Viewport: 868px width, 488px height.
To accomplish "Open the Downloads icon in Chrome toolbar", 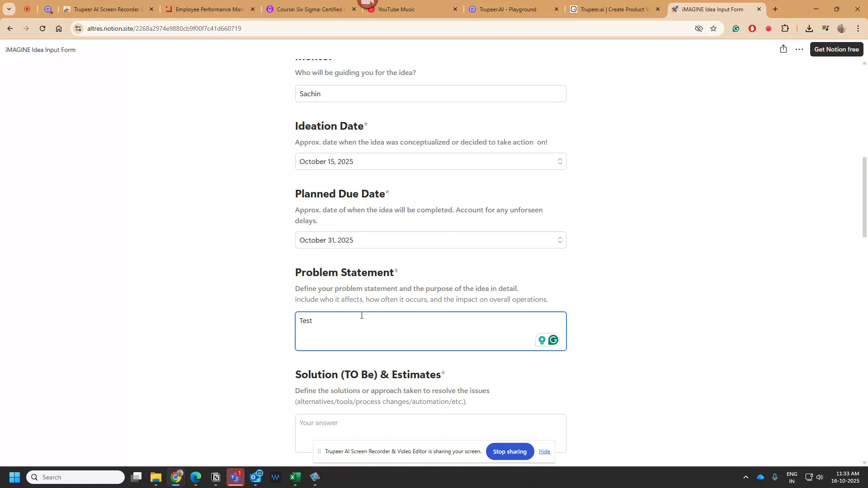I will 809,28.
